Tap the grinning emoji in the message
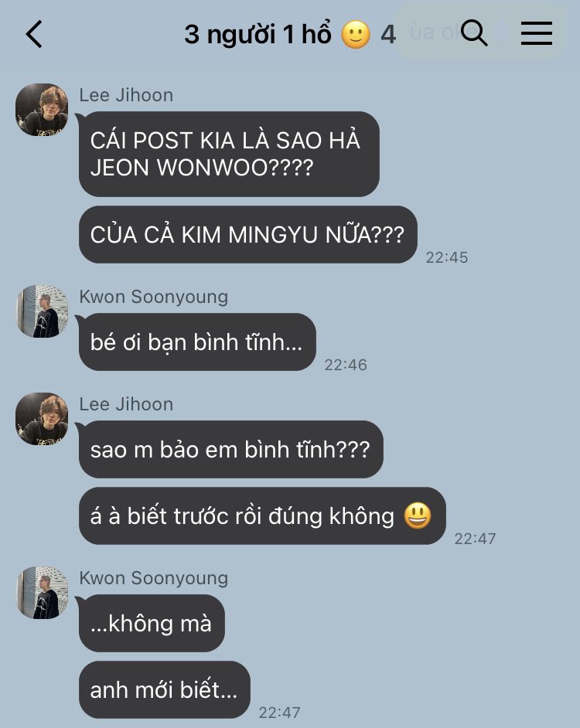Screen dimensions: 580x728 click(x=418, y=515)
